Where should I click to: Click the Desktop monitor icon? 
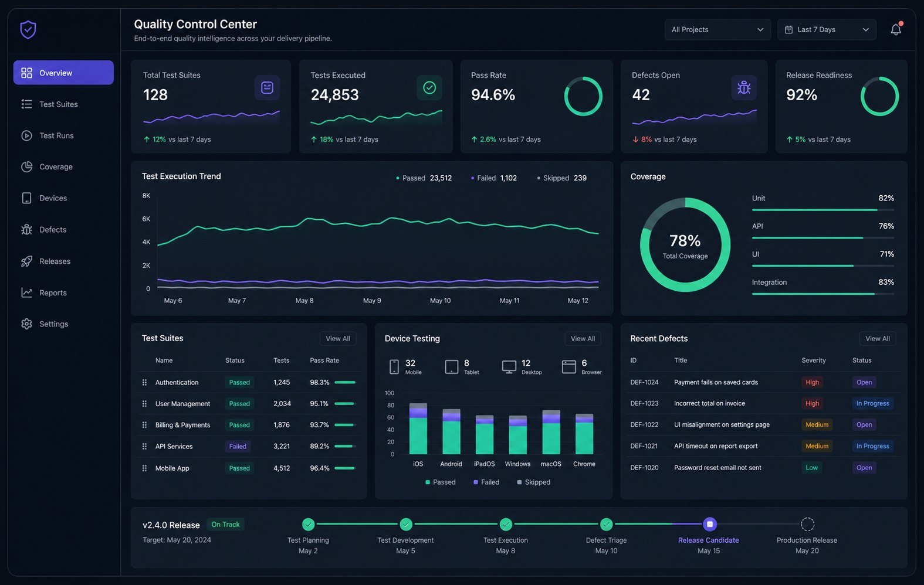(x=509, y=367)
